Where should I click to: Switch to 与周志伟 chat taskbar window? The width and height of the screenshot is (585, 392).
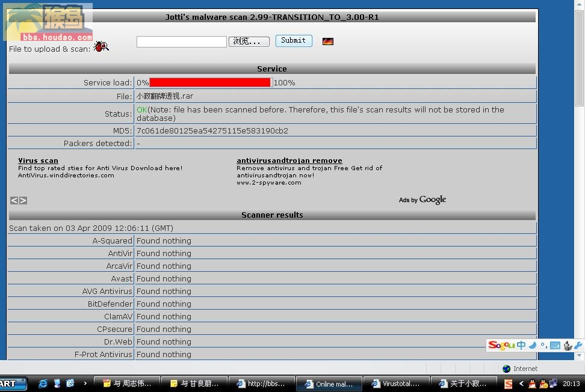[x=127, y=384]
